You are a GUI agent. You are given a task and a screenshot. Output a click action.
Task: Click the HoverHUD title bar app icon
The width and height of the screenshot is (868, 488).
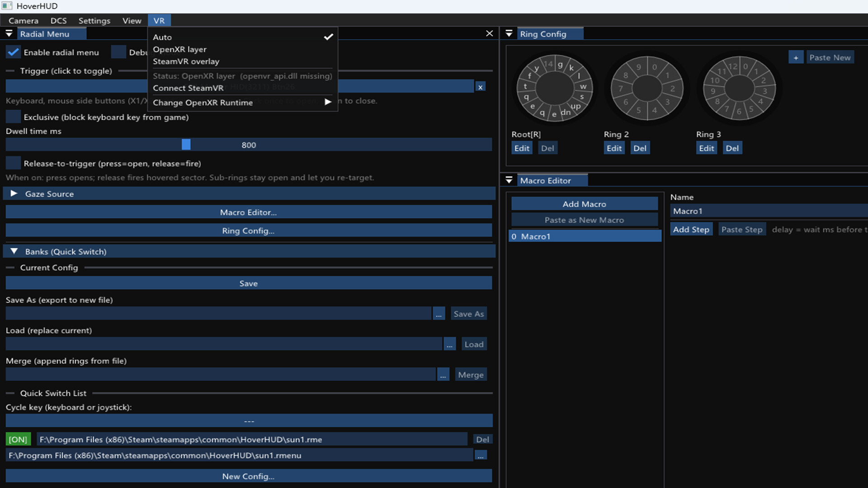click(7, 6)
